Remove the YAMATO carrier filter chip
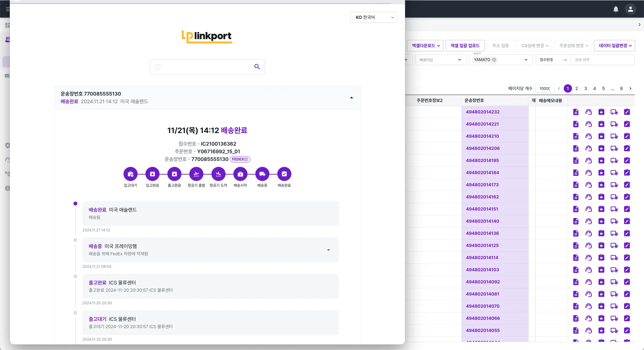 pos(494,60)
